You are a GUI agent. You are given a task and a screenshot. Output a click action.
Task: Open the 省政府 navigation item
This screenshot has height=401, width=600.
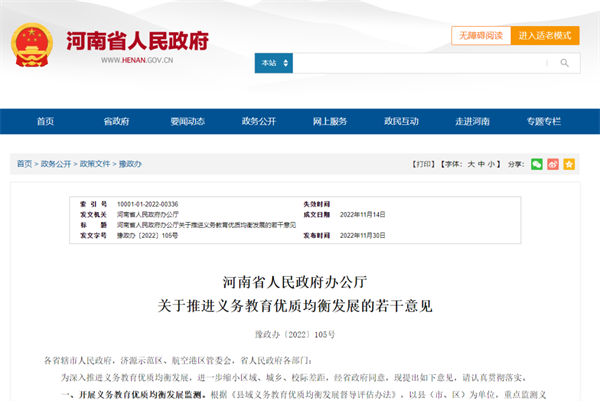pyautogui.click(x=116, y=121)
